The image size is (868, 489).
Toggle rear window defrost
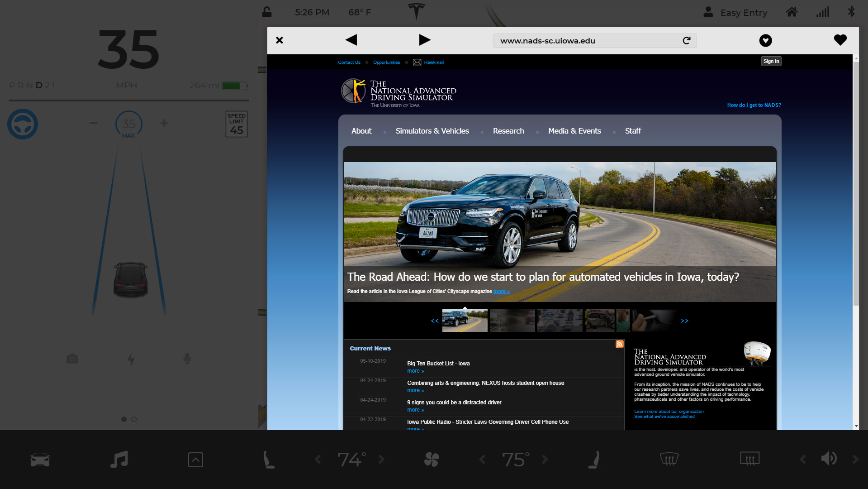pyautogui.click(x=749, y=459)
